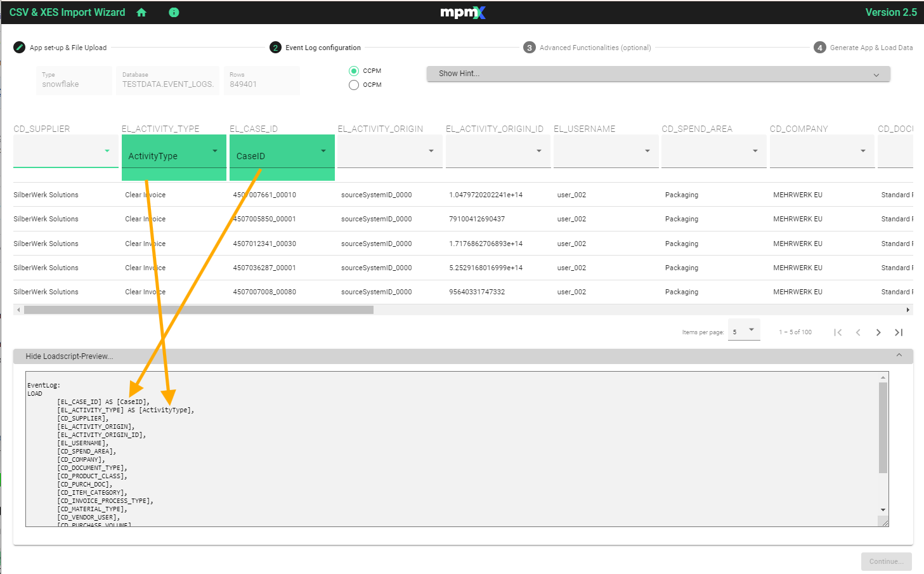Click the Continue button
Viewport: 924px width, 574px height.
tap(886, 561)
